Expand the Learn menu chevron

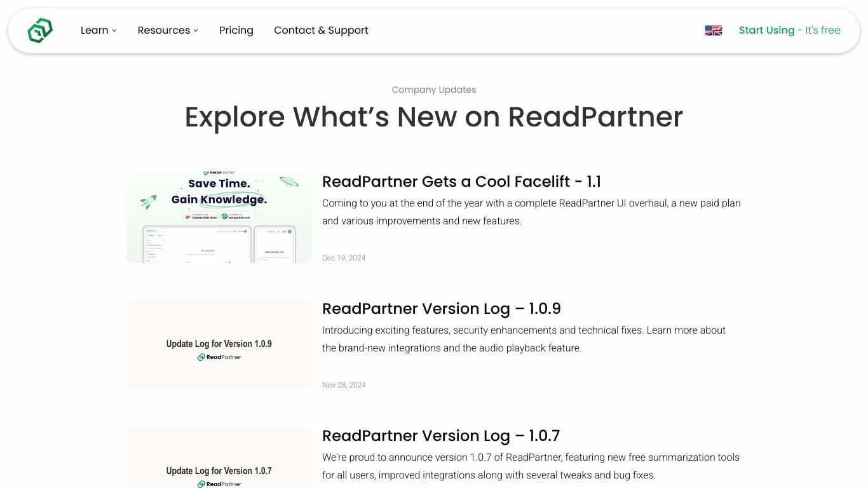(x=114, y=30)
